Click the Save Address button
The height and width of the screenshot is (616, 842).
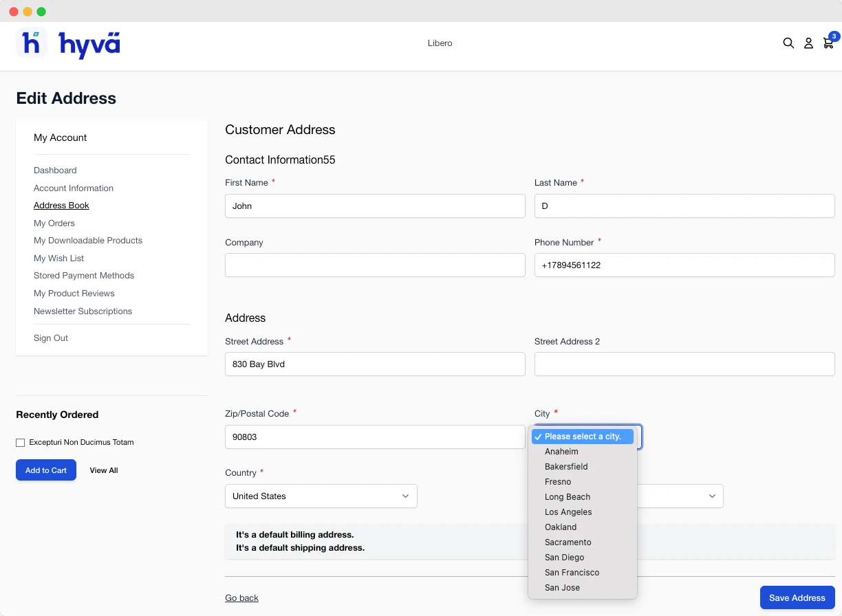[797, 597]
